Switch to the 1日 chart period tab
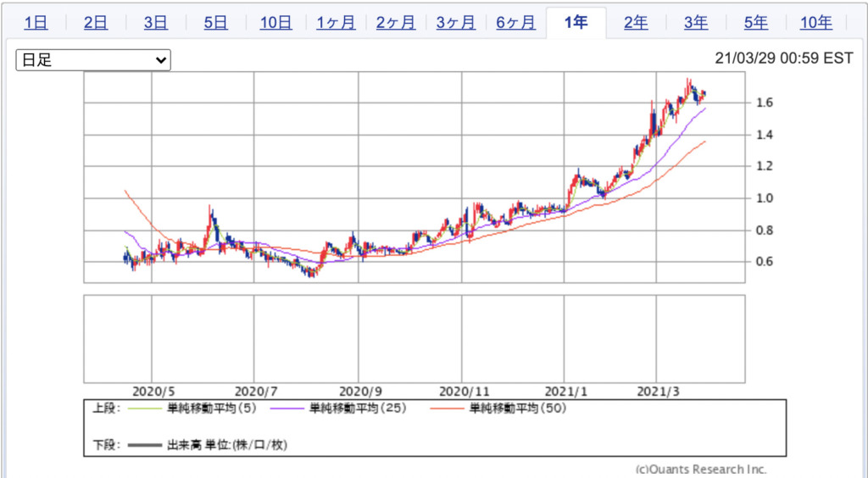 point(36,23)
